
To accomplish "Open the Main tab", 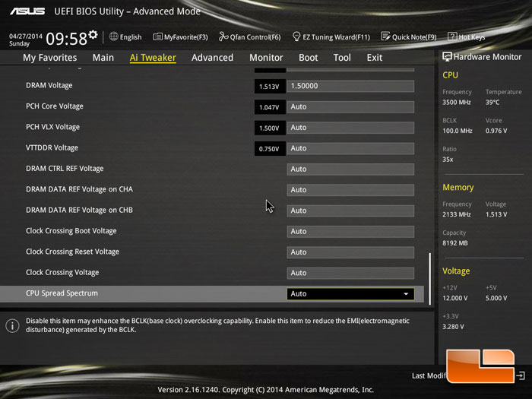I will click(103, 58).
